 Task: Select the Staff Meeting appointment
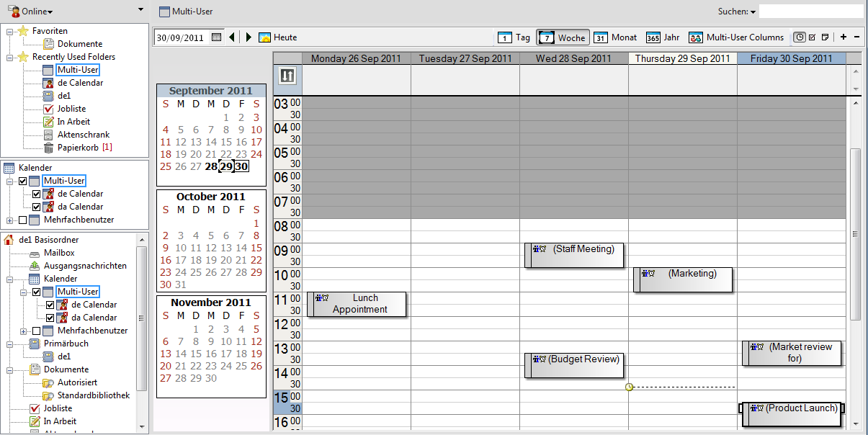(x=574, y=255)
